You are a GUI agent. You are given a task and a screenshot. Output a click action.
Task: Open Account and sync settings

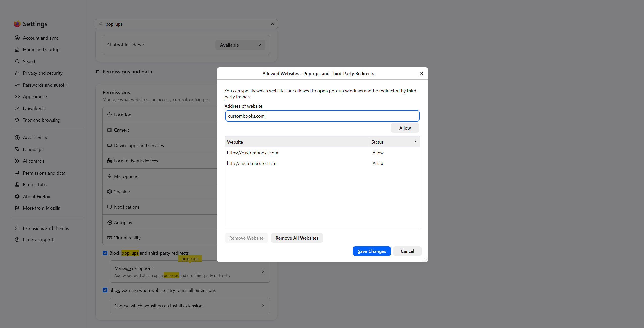[41, 38]
